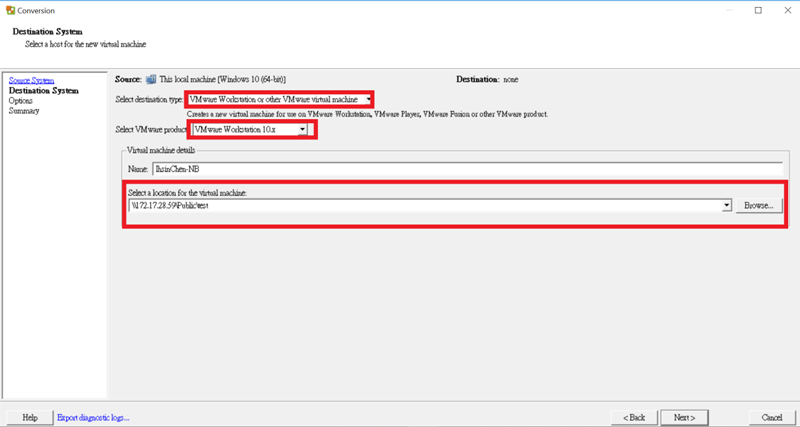Select Options step in sidebar
Image resolution: width=800 pixels, height=427 pixels.
tap(20, 101)
